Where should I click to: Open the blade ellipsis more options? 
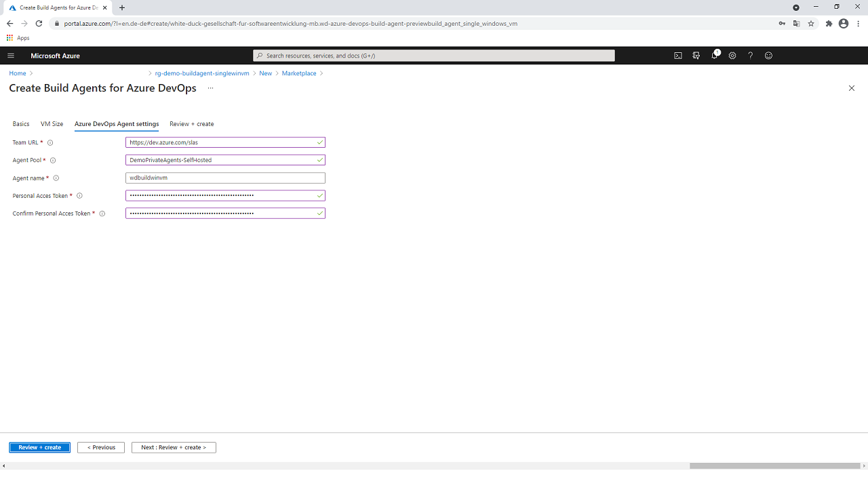point(210,88)
